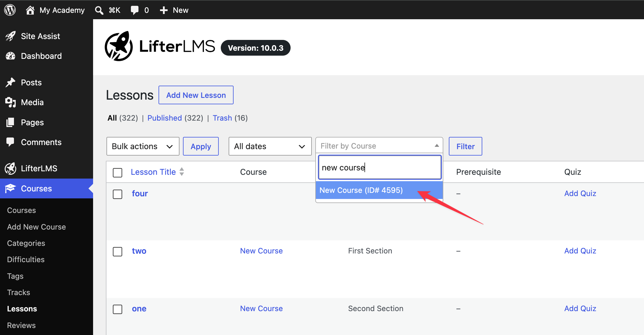Open Tags submenu item

15,276
